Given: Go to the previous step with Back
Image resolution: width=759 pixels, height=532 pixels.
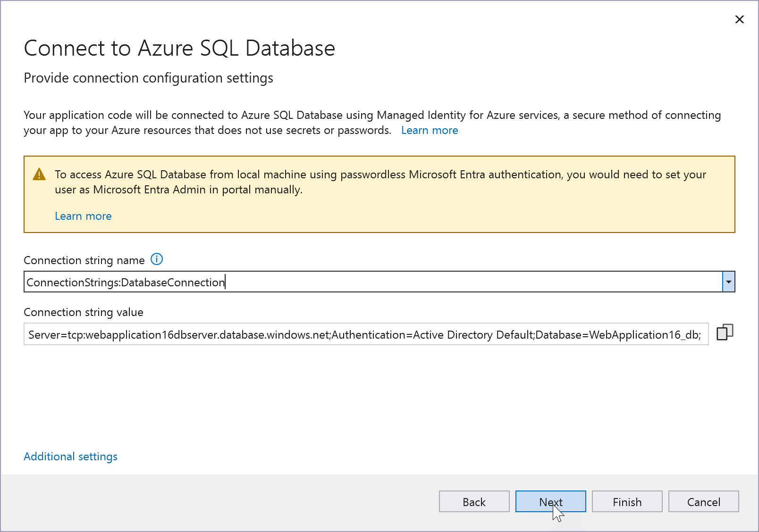Looking at the screenshot, I should pyautogui.click(x=474, y=501).
